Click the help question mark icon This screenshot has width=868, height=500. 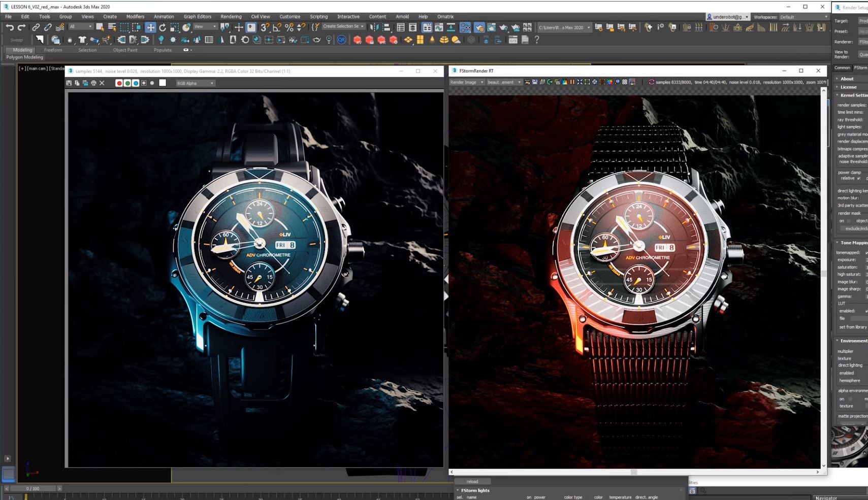tap(537, 40)
